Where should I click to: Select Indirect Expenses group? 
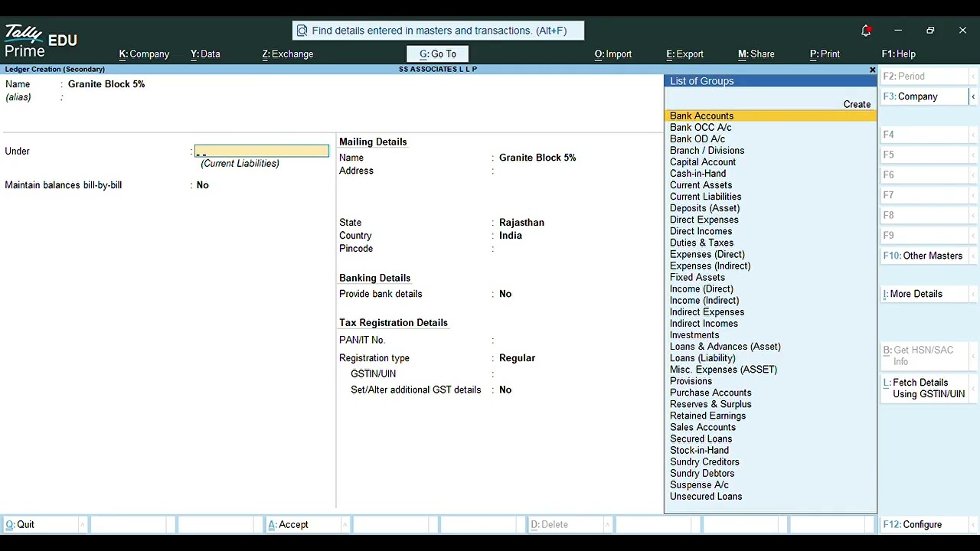770,312
